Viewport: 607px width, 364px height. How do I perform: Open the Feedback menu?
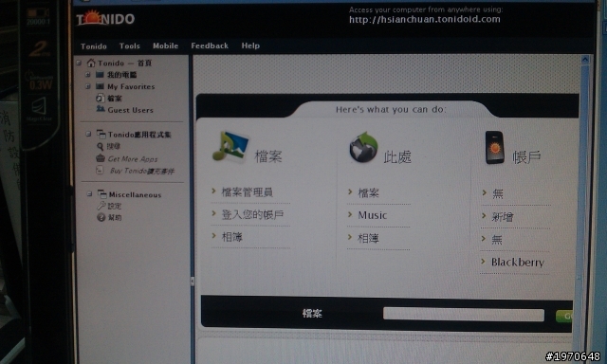click(x=210, y=45)
